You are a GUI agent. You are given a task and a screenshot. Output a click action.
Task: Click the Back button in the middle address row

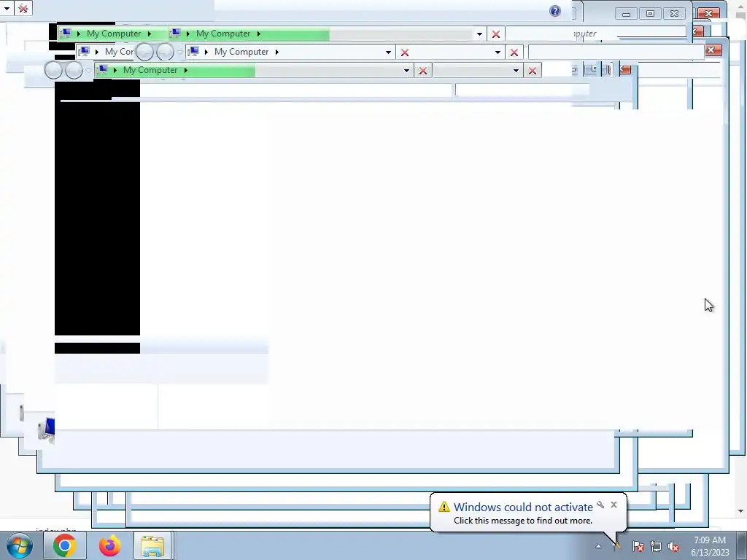145,52
